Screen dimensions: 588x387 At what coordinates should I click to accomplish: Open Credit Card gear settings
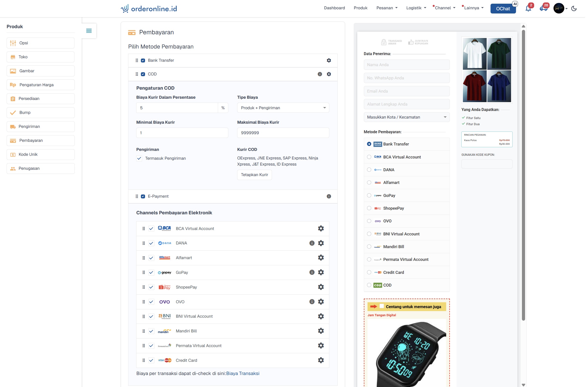tap(322, 362)
